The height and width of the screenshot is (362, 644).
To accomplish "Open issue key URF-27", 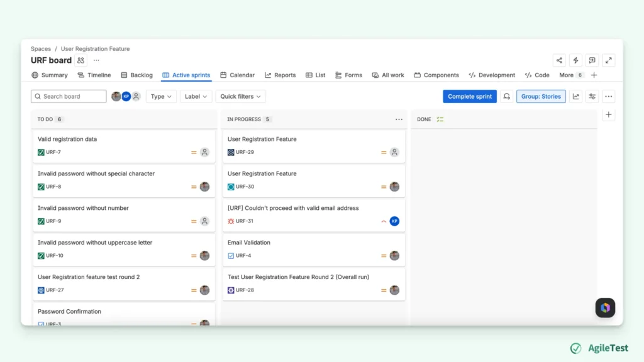I will point(55,290).
